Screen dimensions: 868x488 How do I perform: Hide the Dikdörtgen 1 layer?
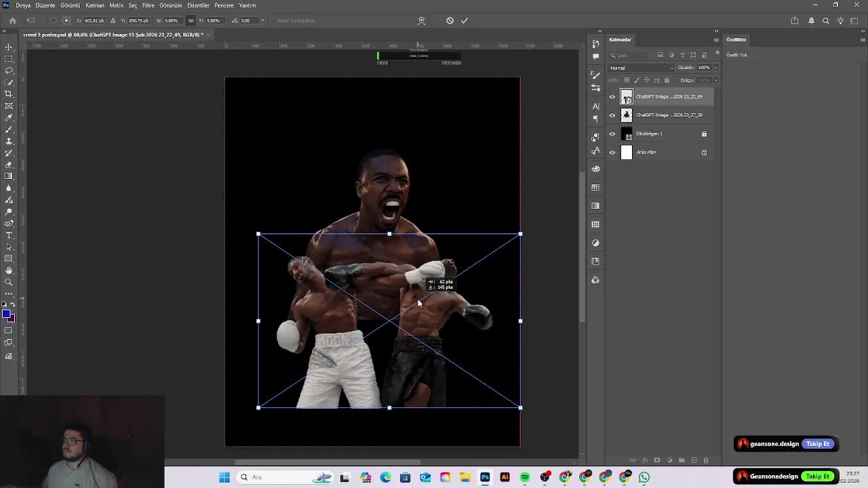pos(612,134)
